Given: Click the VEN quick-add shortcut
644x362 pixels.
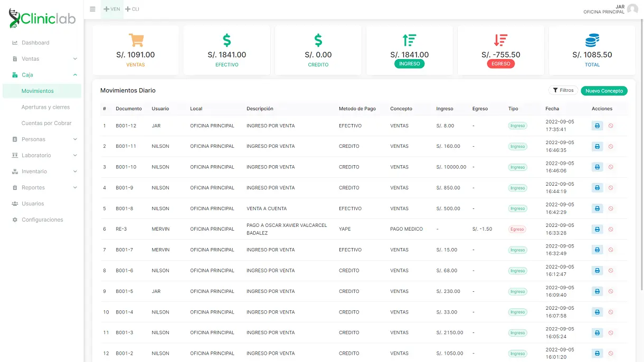Looking at the screenshot, I should 112,9.
